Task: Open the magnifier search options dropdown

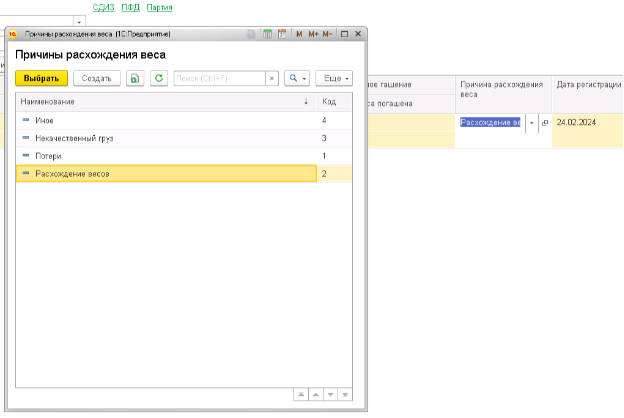Action: (x=297, y=78)
